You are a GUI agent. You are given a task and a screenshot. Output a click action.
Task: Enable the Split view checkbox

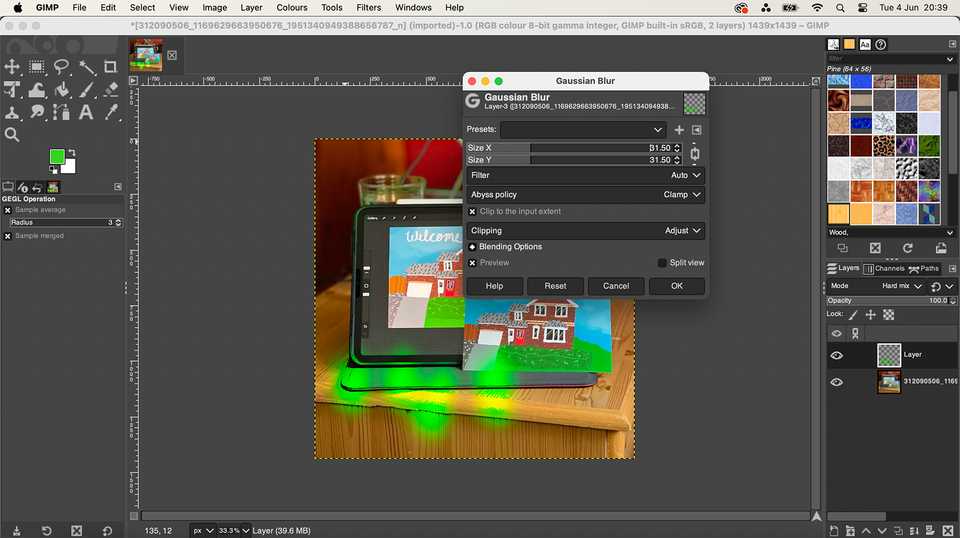click(662, 263)
